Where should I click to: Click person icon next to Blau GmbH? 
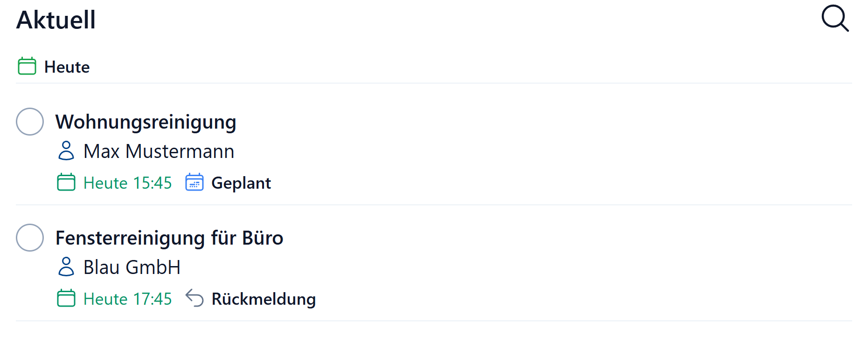point(66,267)
